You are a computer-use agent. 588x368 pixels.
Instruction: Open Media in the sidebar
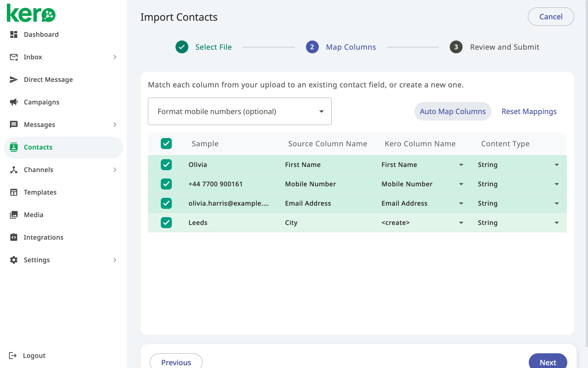(63, 215)
